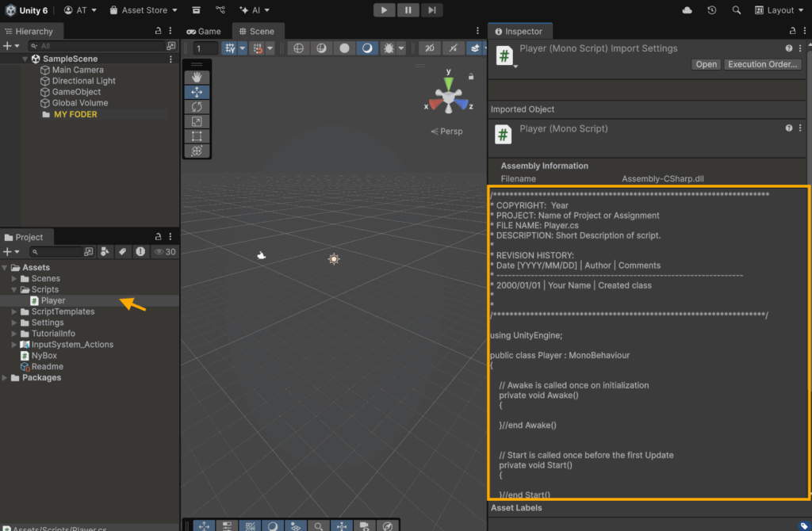Image resolution: width=812 pixels, height=531 pixels.
Task: Click the Execution Order button
Action: (x=762, y=64)
